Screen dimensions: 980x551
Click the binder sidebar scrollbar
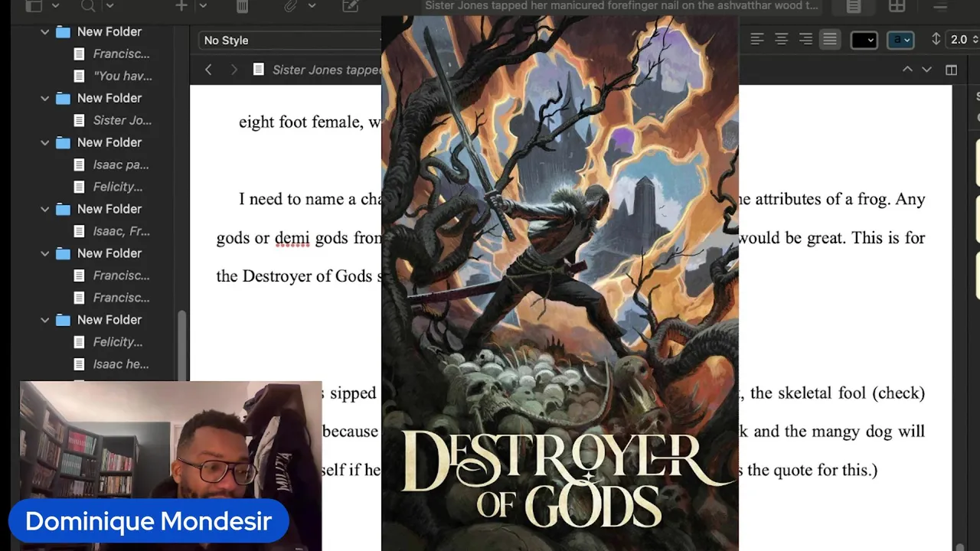pyautogui.click(x=182, y=344)
